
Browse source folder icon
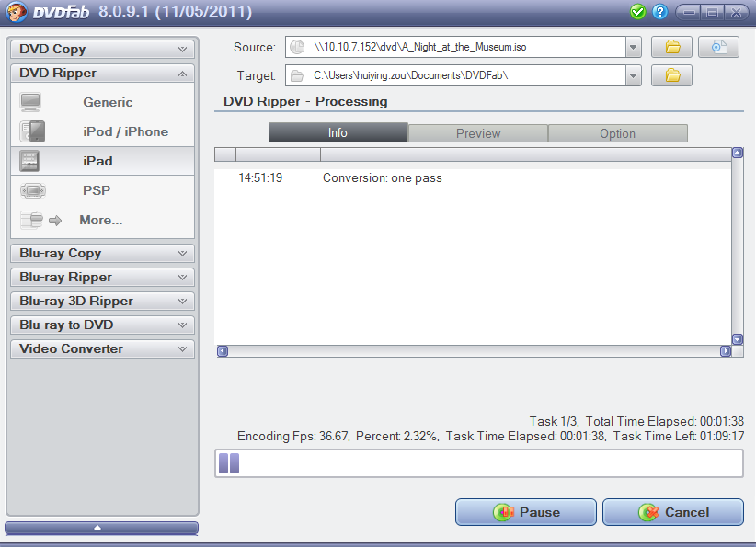tap(671, 47)
